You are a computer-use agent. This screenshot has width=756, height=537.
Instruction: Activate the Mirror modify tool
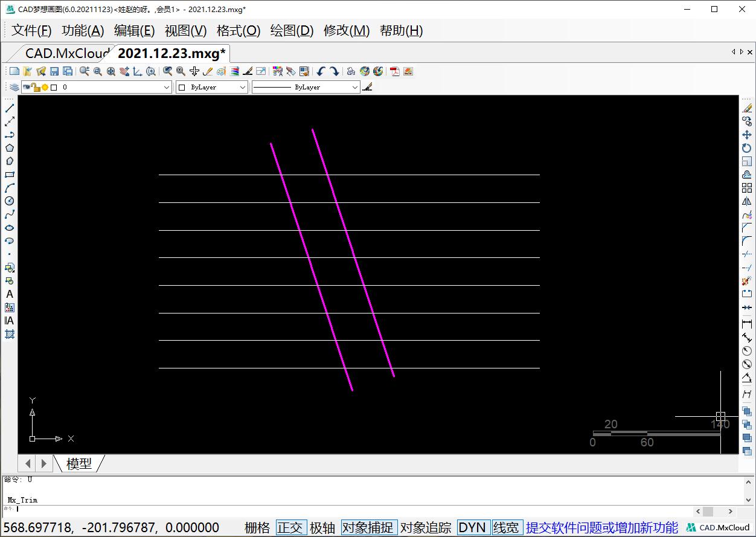[x=747, y=202]
